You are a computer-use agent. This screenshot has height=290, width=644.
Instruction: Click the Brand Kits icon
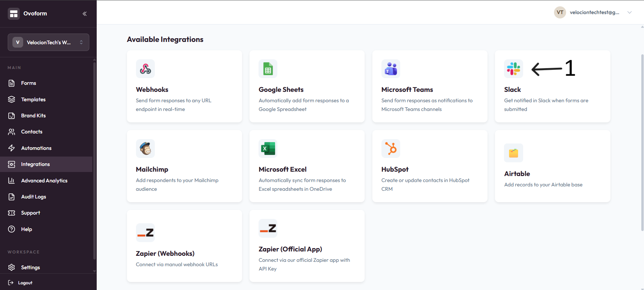coord(12,116)
